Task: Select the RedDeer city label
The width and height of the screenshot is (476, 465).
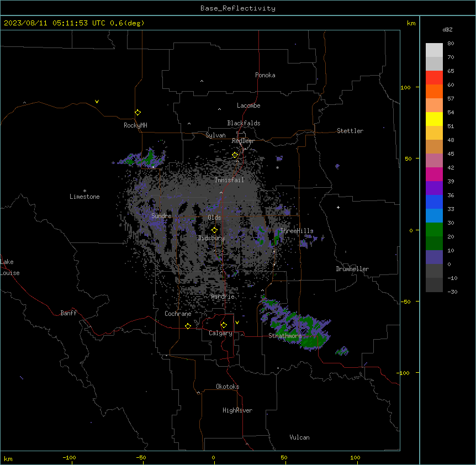Action: (243, 141)
